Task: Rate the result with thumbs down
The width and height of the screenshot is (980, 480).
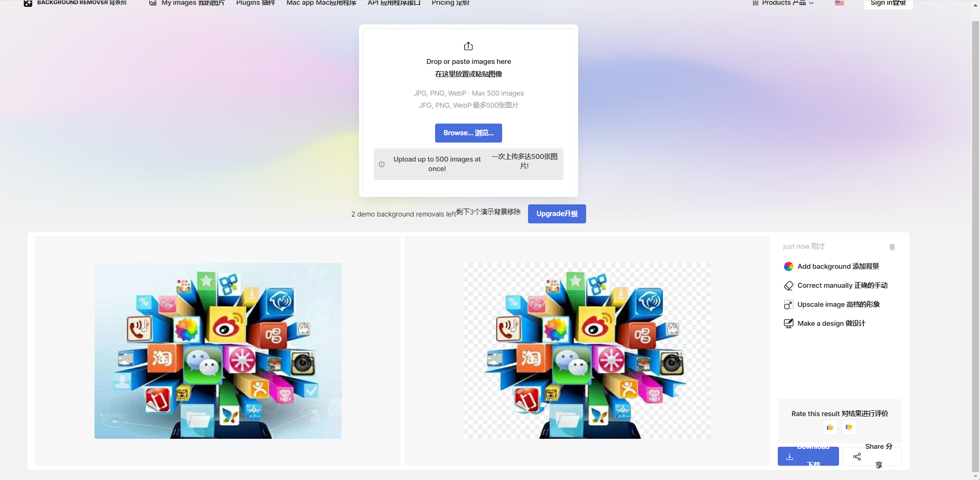Action: [x=849, y=428]
